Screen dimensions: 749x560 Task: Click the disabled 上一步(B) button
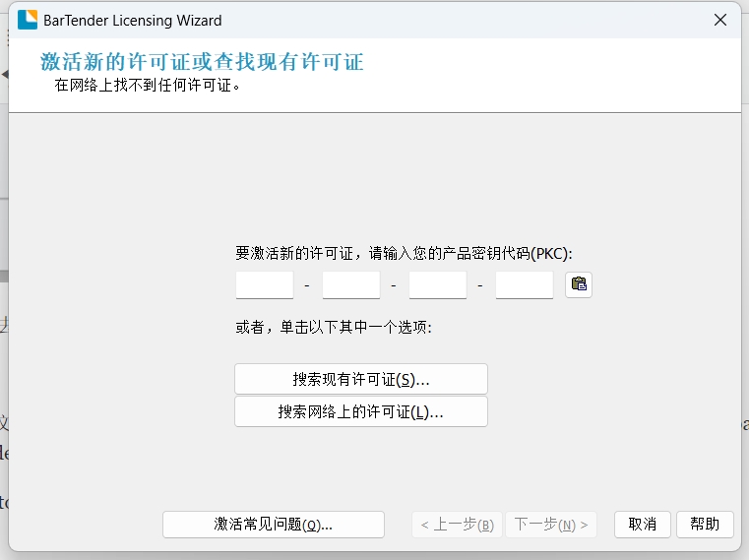[x=457, y=525]
